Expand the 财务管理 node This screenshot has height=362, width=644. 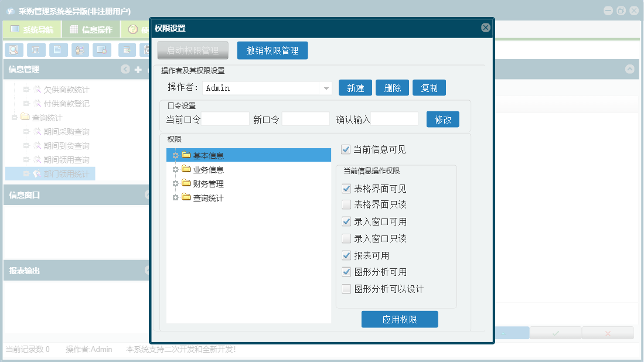[x=175, y=183]
